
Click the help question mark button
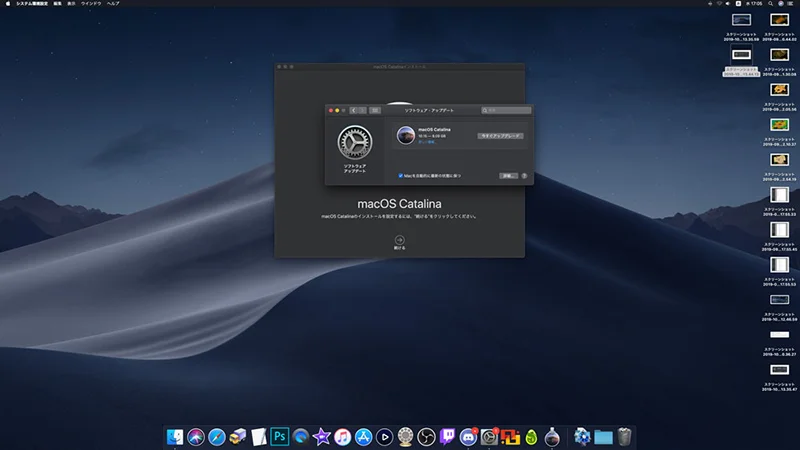tap(524, 175)
